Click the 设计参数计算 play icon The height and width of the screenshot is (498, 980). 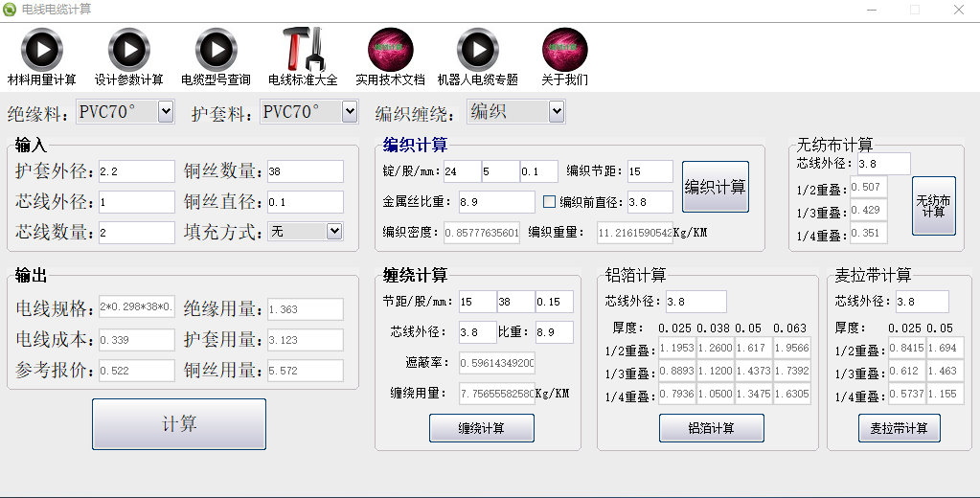(128, 50)
